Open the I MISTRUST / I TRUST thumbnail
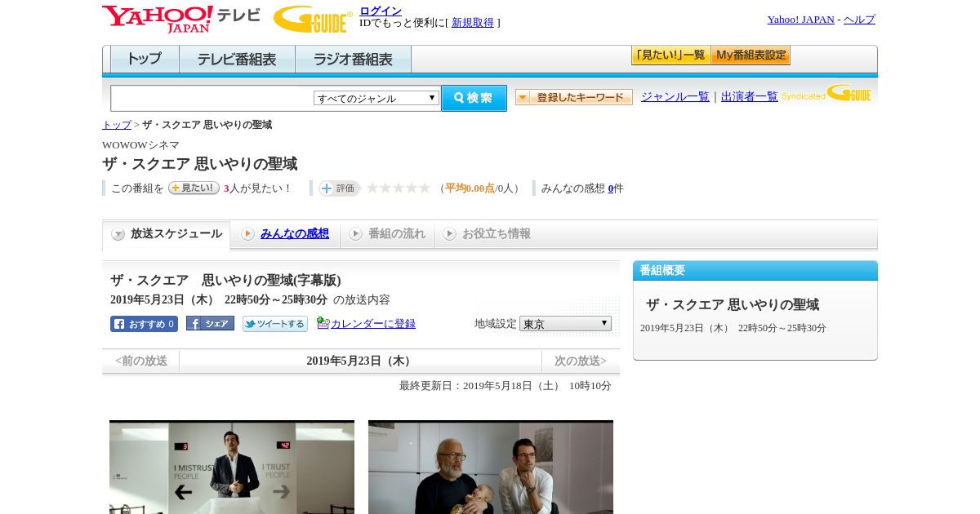This screenshot has width=980, height=514. tap(232, 467)
